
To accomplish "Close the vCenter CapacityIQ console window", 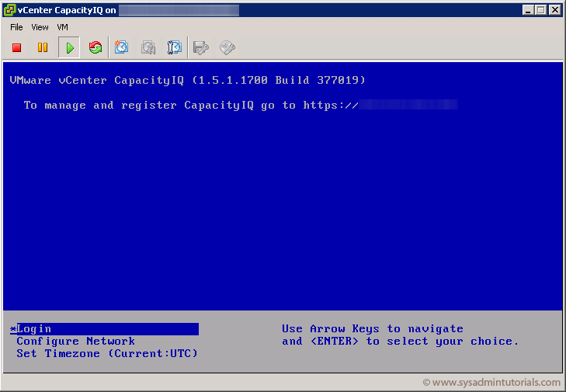I will (555, 10).
